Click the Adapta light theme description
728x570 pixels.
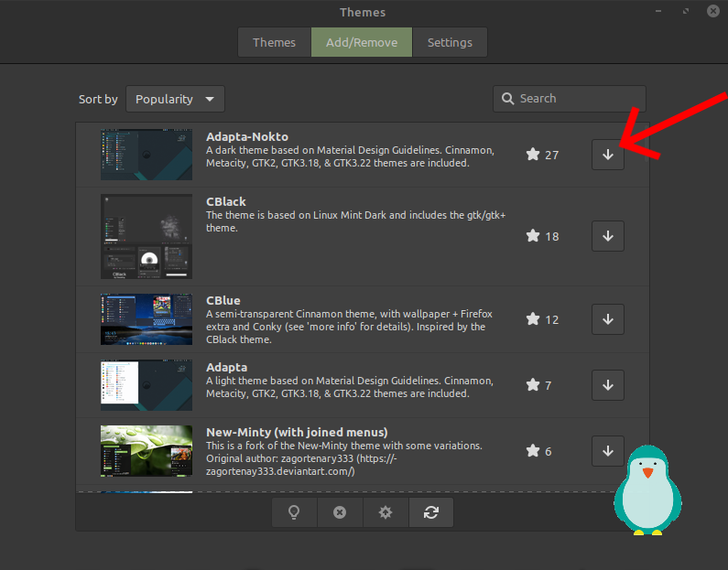click(350, 387)
